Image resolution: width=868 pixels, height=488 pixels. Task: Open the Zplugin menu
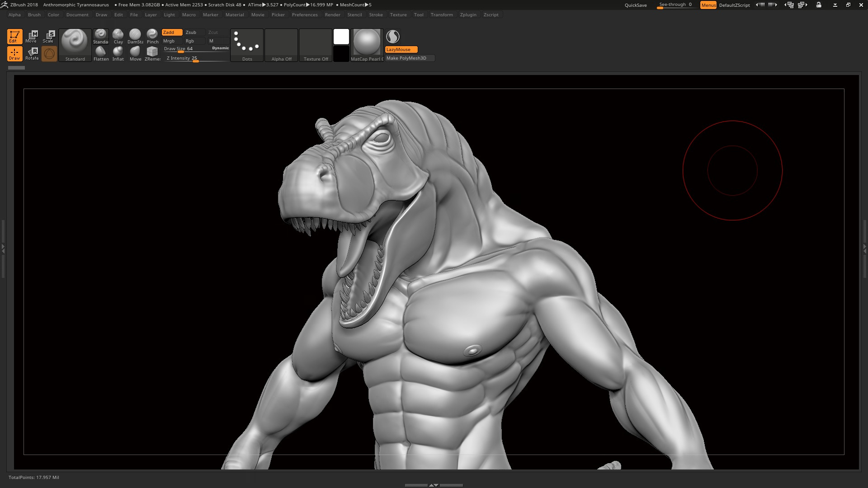(468, 15)
